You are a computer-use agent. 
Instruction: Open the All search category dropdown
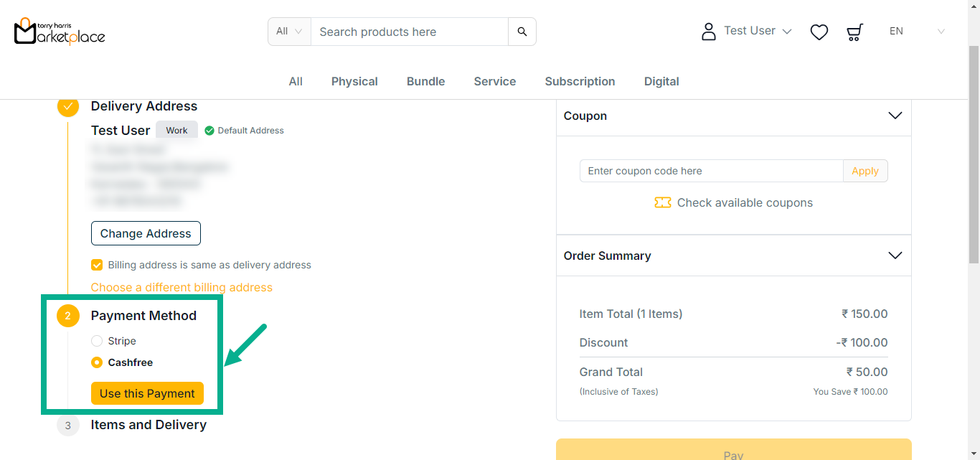click(x=289, y=32)
